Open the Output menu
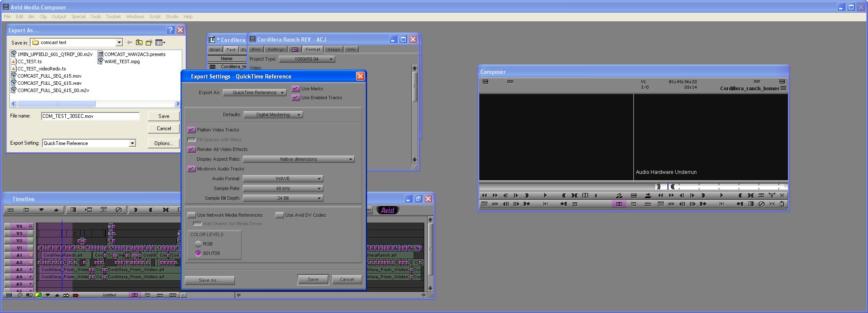868x313 pixels. [x=59, y=17]
